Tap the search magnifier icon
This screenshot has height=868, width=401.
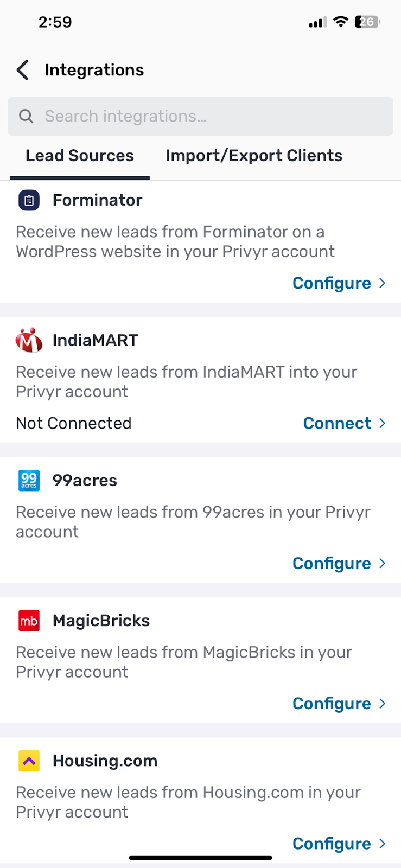[26, 116]
